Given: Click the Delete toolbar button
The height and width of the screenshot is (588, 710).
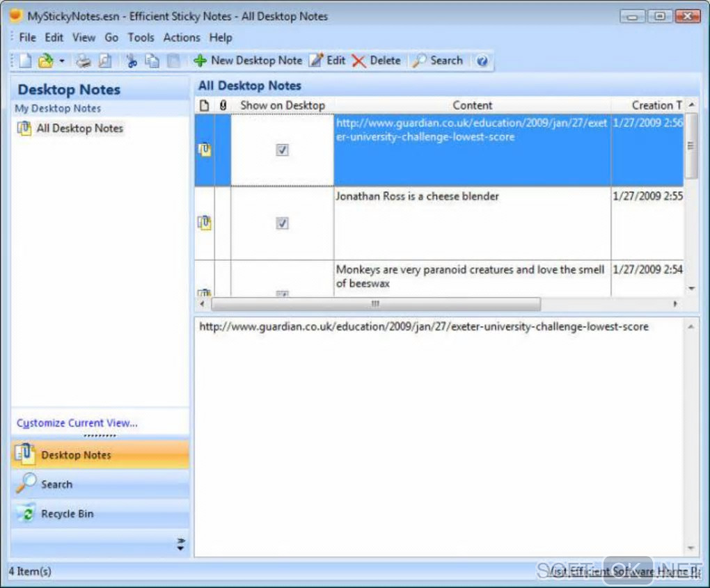Looking at the screenshot, I should pyautogui.click(x=377, y=61).
